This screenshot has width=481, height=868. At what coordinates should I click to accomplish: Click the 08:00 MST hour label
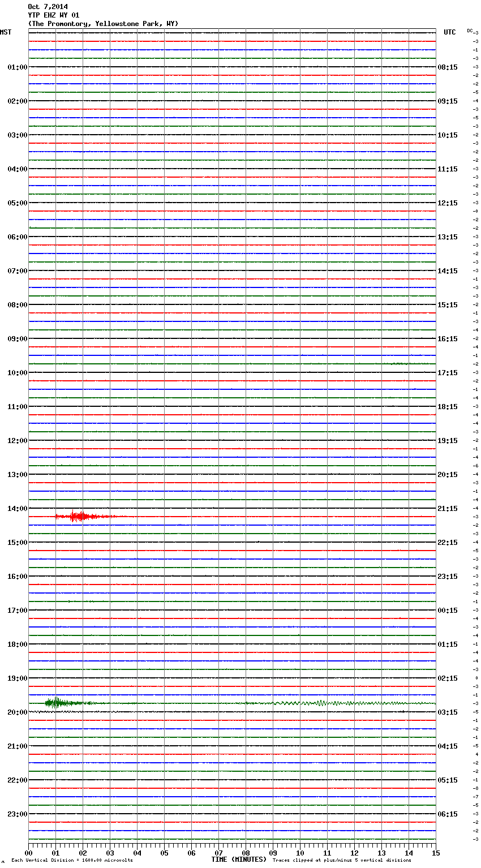click(x=17, y=305)
